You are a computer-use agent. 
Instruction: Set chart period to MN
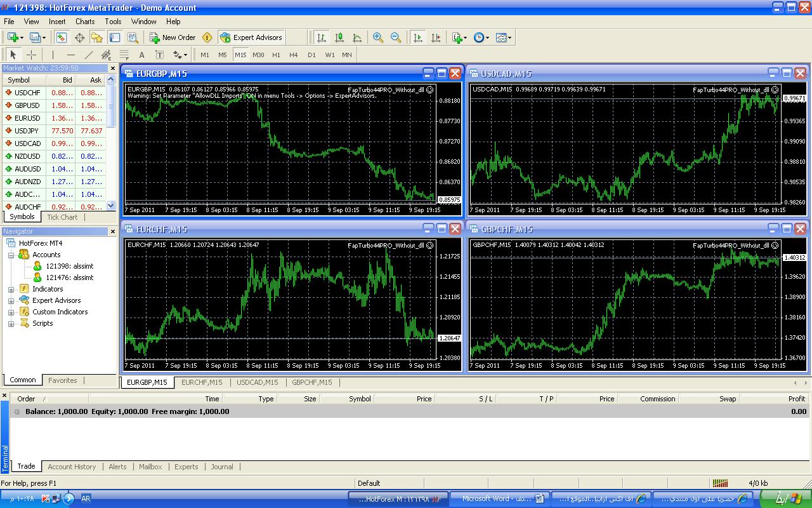click(x=347, y=55)
